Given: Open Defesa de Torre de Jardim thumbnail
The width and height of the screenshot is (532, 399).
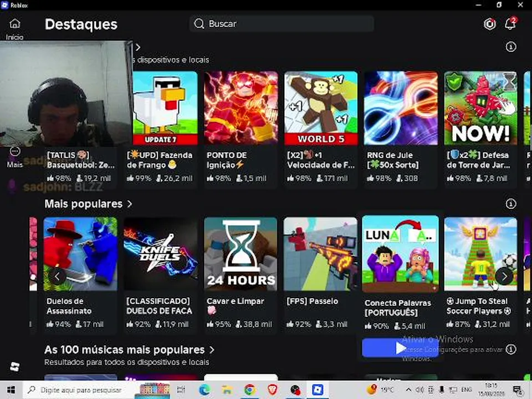Looking at the screenshot, I should click(481, 108).
